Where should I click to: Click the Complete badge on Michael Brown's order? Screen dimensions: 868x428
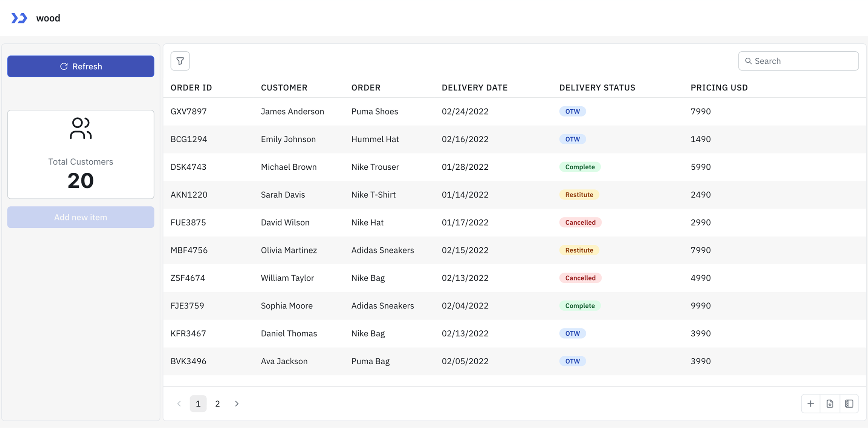click(x=580, y=167)
